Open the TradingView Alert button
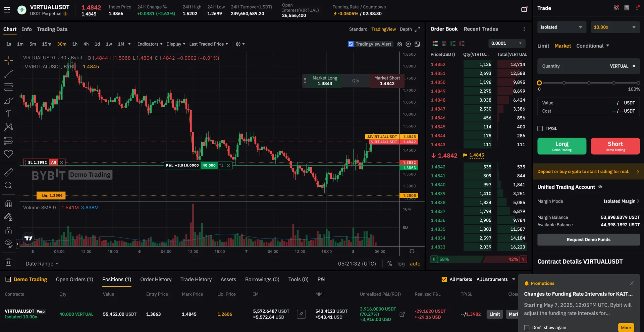This screenshot has height=332, width=644. (x=370, y=44)
